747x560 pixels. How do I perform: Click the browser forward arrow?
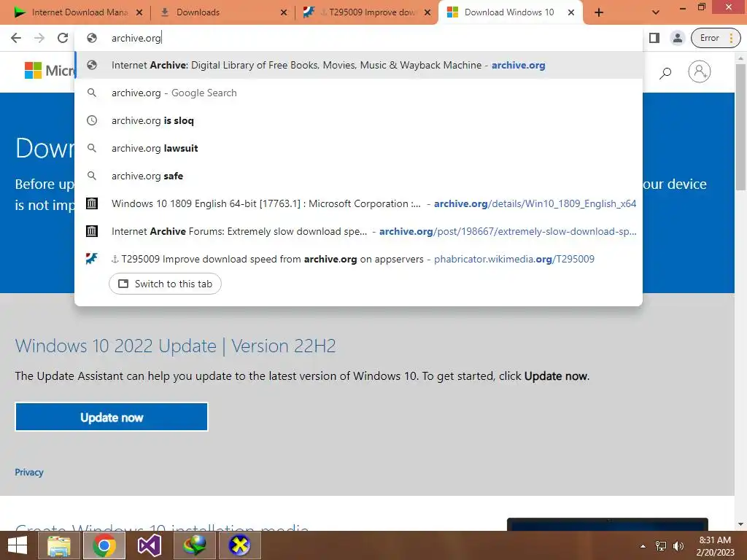[x=39, y=38]
